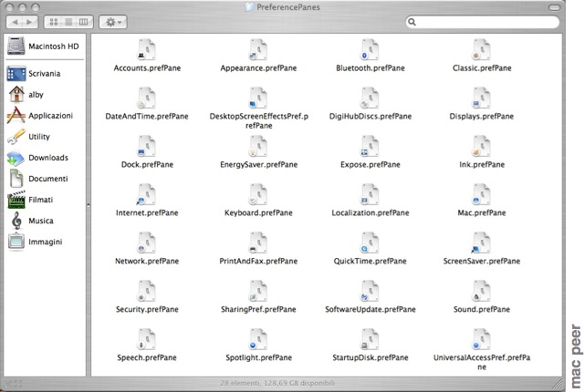This screenshot has height=392, width=584.
Task: Open the gear Action dropdown menu
Action: point(113,22)
